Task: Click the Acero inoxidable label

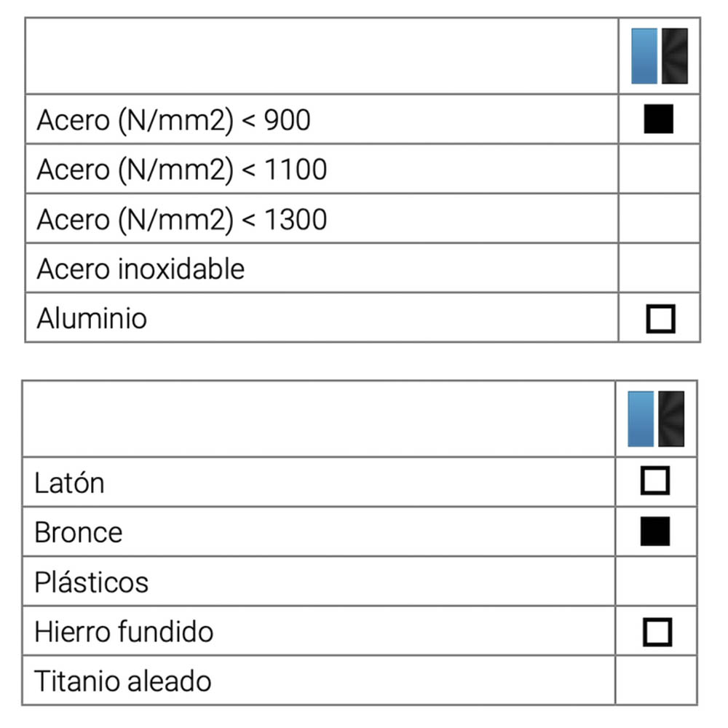Action: tap(141, 269)
